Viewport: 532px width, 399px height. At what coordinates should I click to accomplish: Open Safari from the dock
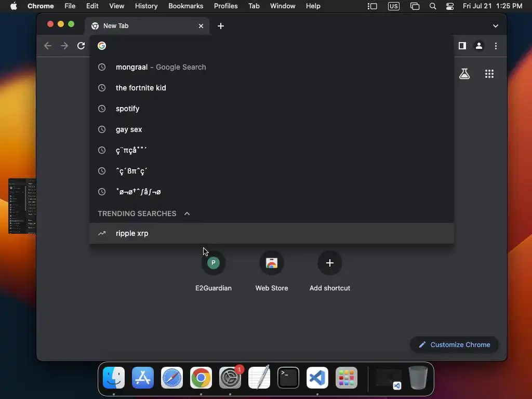(x=172, y=378)
